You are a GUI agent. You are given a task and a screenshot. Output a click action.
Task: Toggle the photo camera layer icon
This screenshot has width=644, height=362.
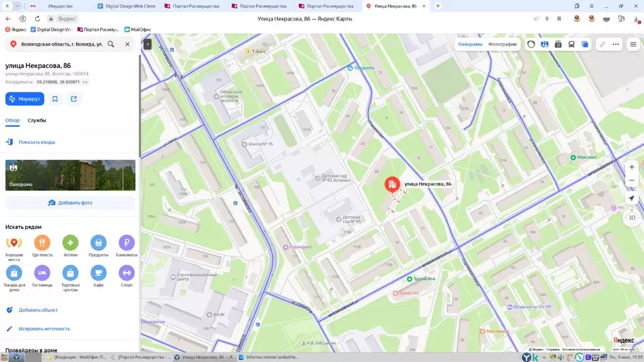click(558, 45)
